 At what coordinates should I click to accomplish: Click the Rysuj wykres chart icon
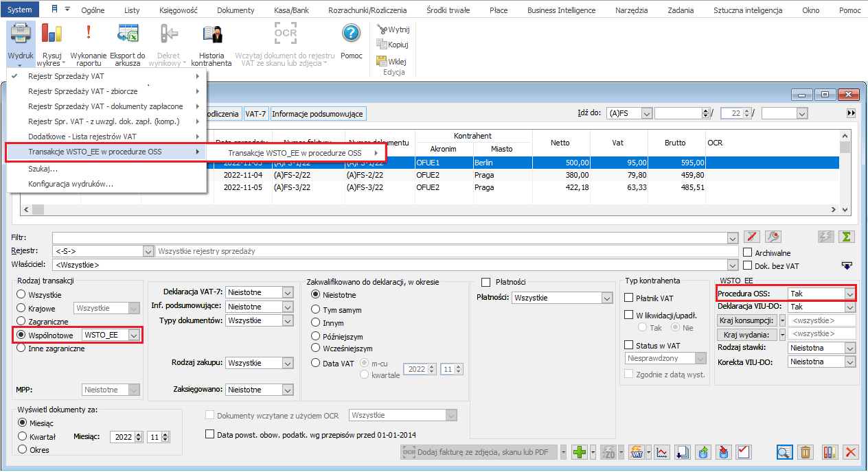[52, 34]
